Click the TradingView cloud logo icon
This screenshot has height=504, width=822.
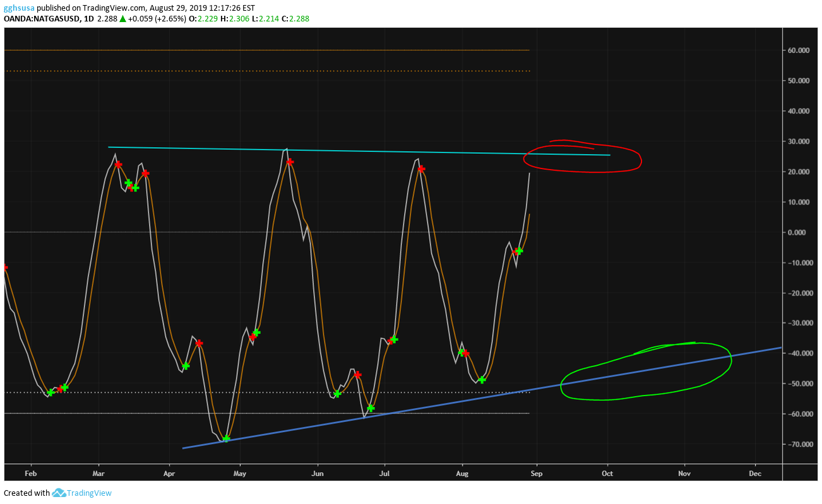(59, 493)
